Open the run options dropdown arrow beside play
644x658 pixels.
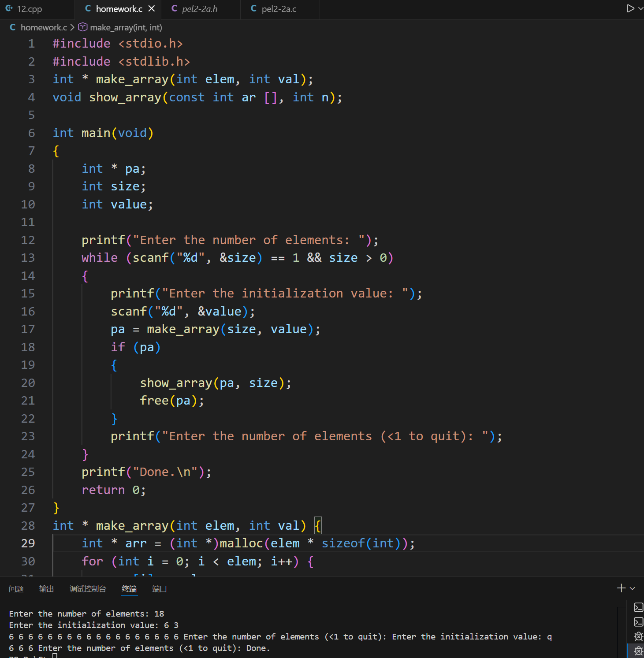tap(640, 8)
